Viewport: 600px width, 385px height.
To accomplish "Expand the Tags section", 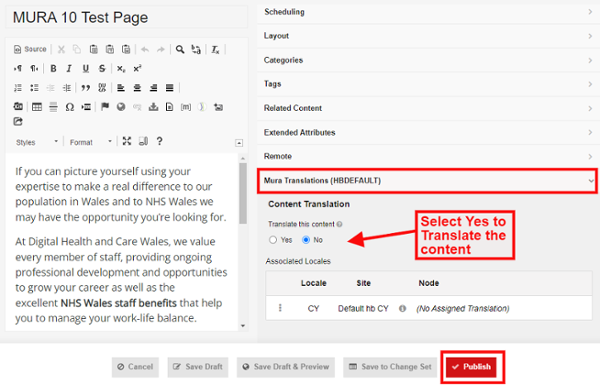I will pos(428,84).
